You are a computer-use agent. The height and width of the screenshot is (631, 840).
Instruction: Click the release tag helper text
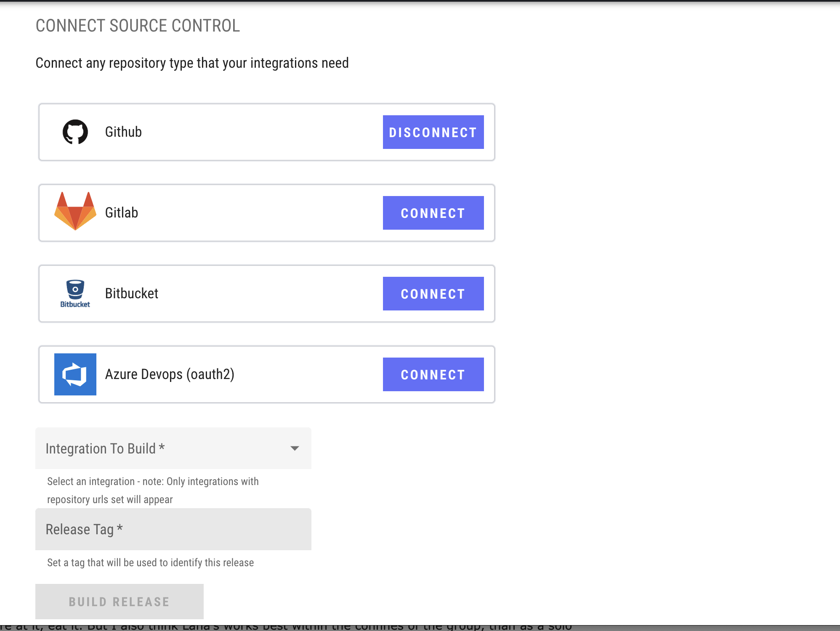click(x=150, y=563)
